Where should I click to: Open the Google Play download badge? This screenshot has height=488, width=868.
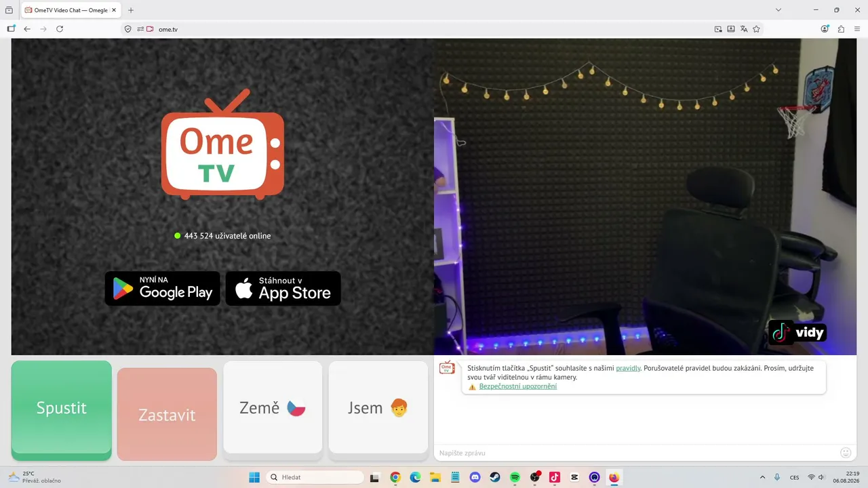click(x=163, y=289)
